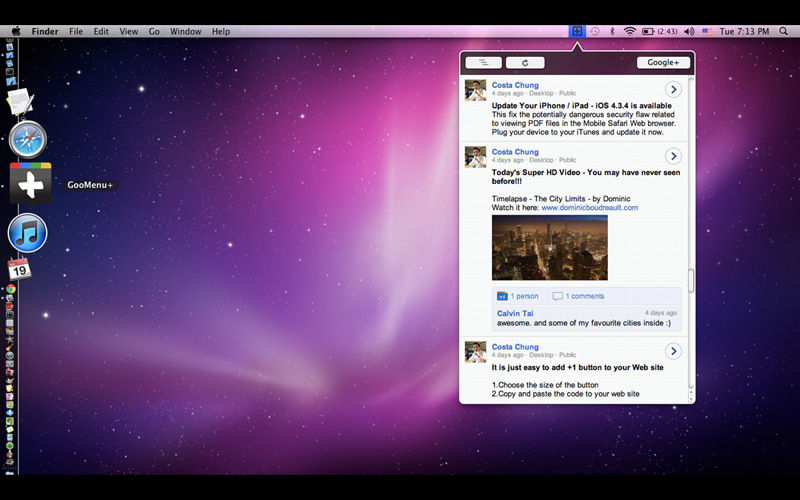
Task: Open the Go menu
Action: click(154, 31)
